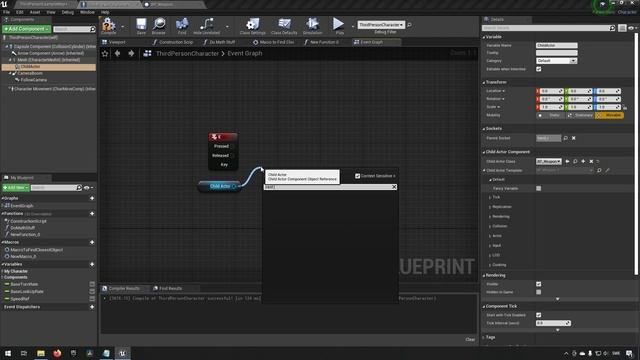Set Mobility to Movable

pos(609,116)
